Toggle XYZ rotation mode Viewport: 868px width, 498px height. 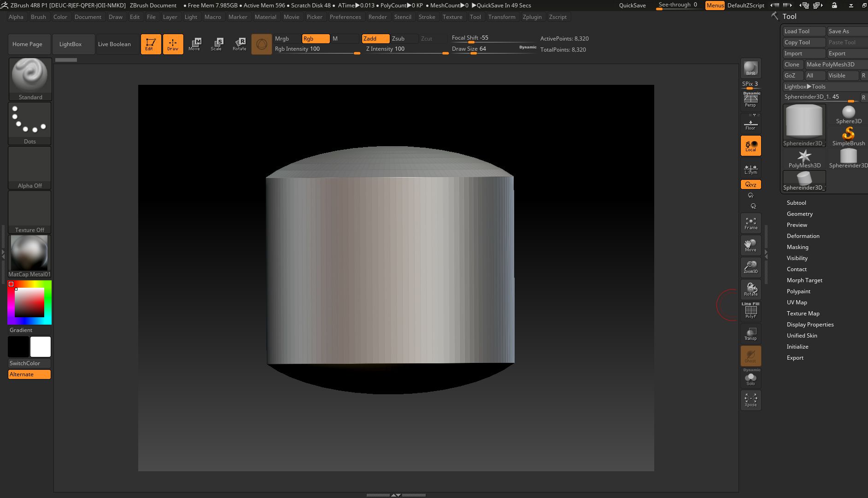coord(751,184)
